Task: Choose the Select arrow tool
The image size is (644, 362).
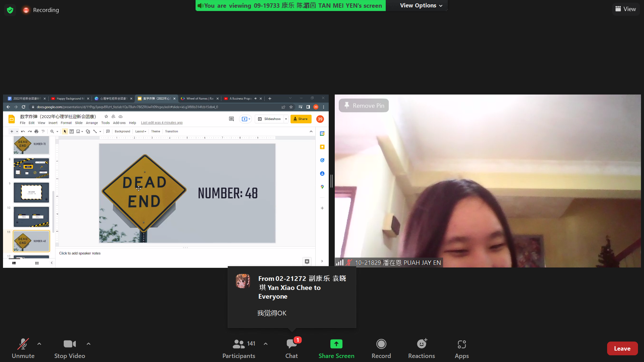Action: (x=65, y=131)
